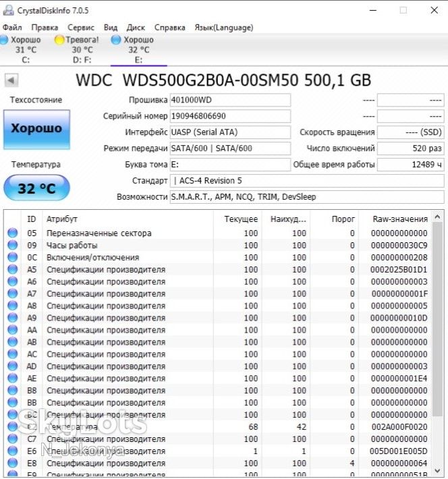The height and width of the screenshot is (479, 448).
Task: Go to previous disk with left arrow
Action: coord(11,81)
